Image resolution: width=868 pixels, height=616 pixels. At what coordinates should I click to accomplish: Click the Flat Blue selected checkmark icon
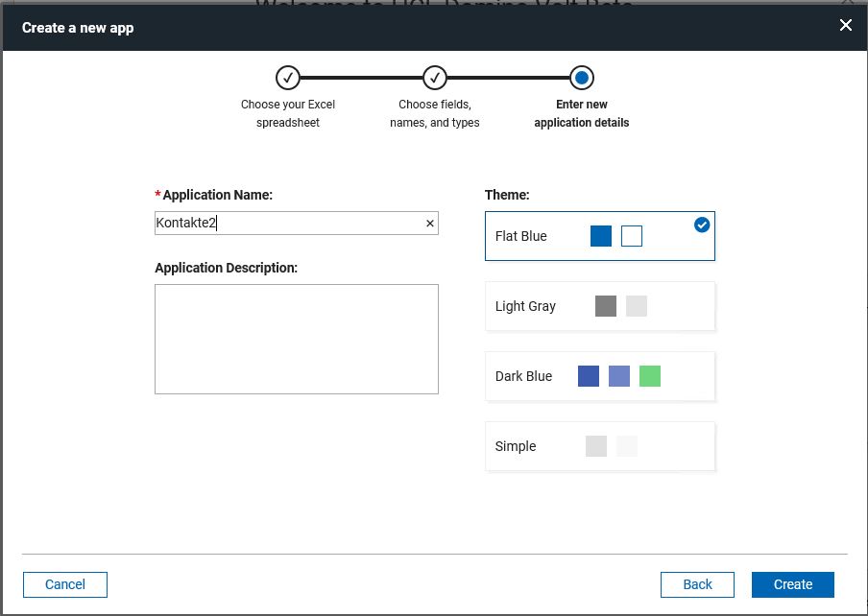[x=701, y=225]
